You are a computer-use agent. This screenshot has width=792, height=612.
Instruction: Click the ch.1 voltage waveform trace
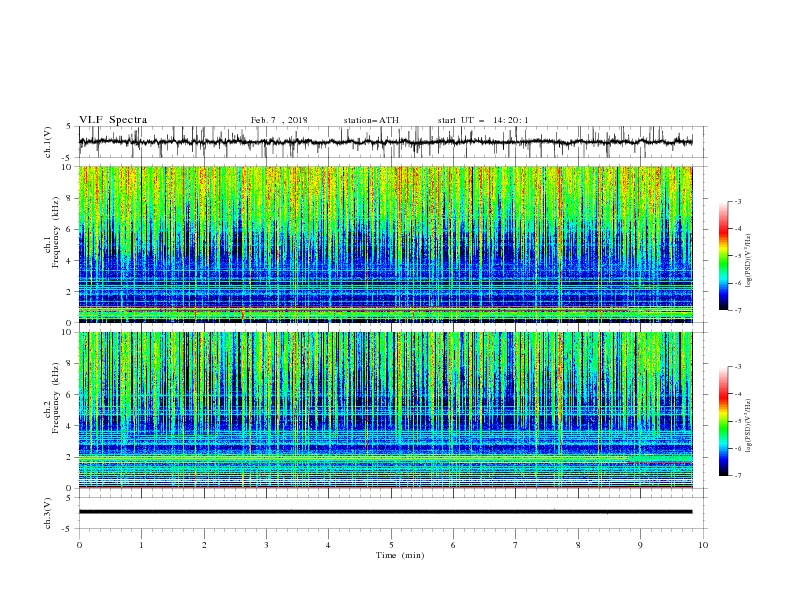click(x=385, y=142)
